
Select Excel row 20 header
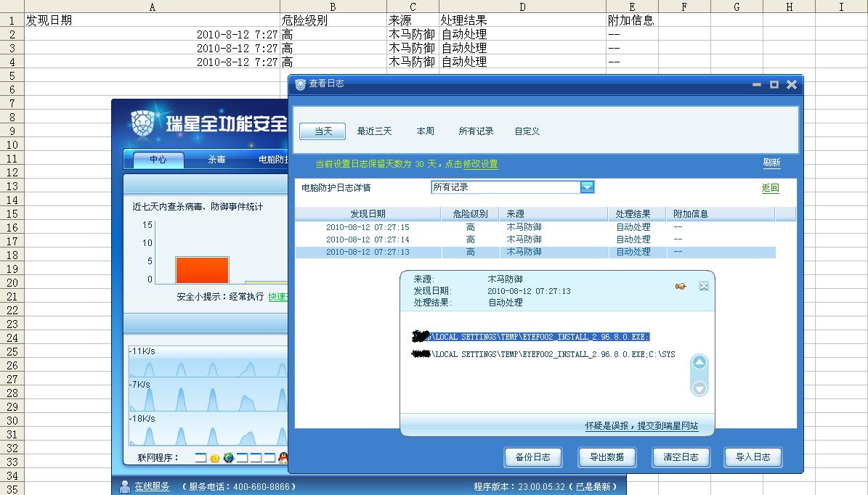coord(12,282)
